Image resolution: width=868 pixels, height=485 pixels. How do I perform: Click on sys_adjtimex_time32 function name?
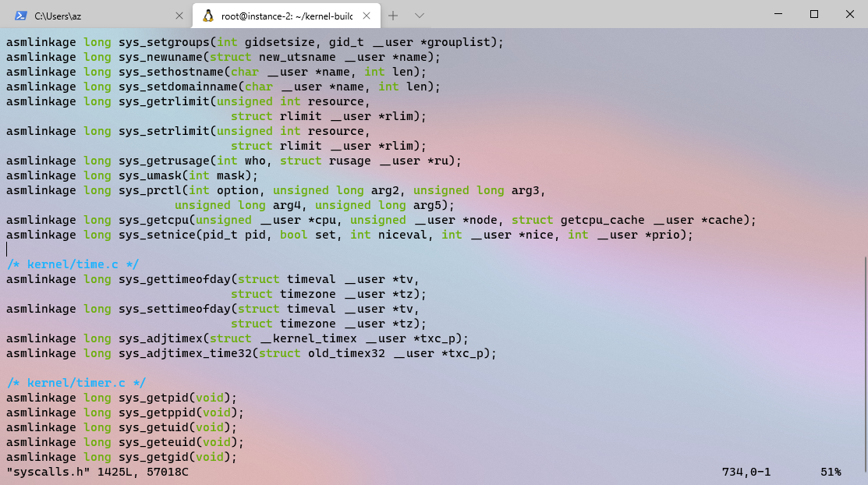pos(185,354)
